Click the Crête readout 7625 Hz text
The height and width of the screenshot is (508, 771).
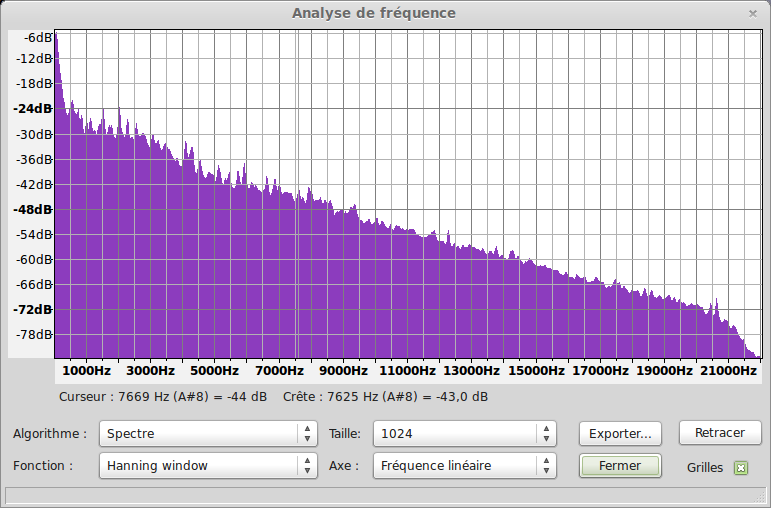[386, 397]
